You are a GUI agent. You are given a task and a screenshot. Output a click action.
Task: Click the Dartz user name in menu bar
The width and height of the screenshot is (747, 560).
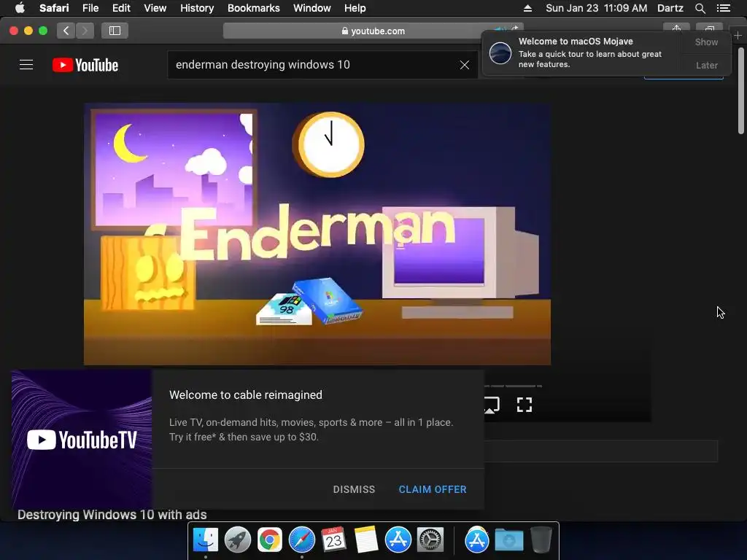(x=670, y=8)
